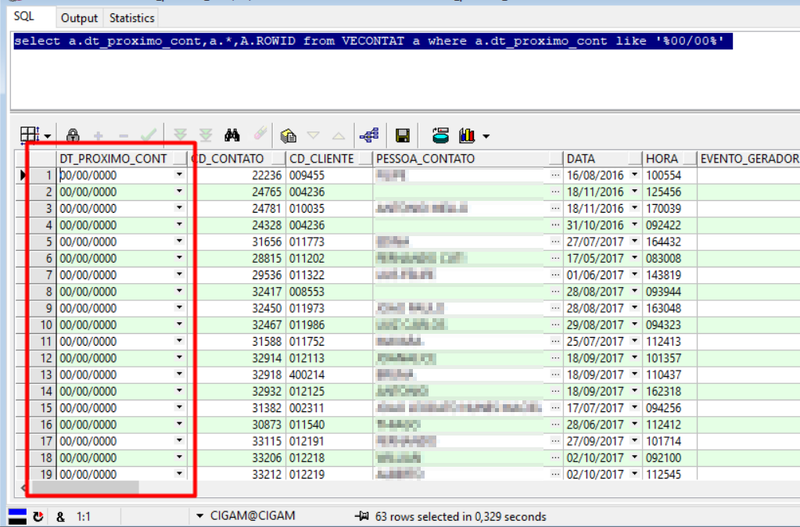This screenshot has height=527, width=800.
Task: Open the ellipsis button for contact 24765
Action: 556,192
